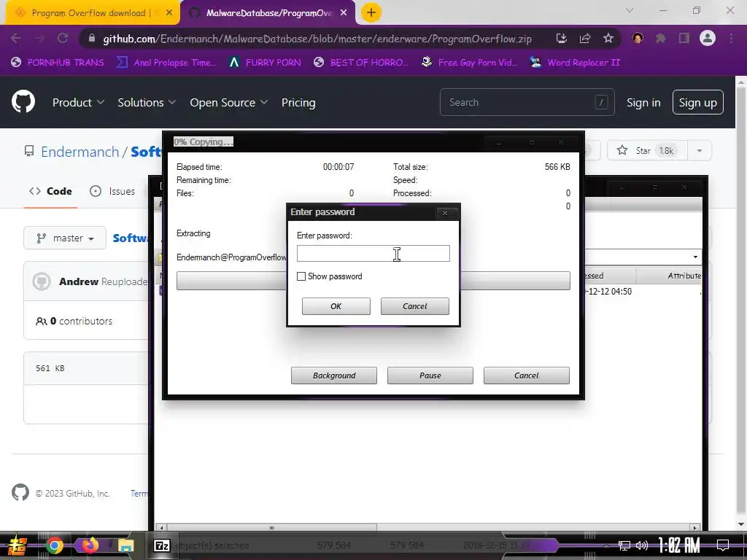747x560 pixels.
Task: Click the 7-Zip scrollbar right arrow
Action: [694, 528]
